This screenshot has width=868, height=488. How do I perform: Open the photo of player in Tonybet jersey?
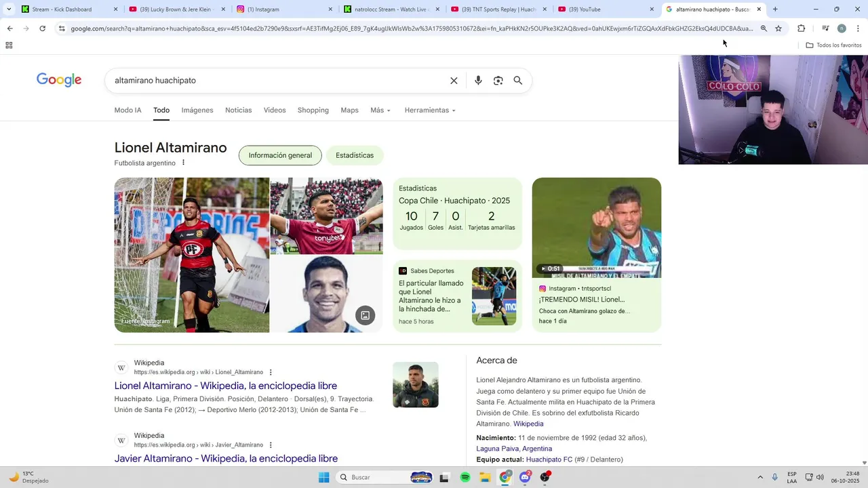point(327,216)
